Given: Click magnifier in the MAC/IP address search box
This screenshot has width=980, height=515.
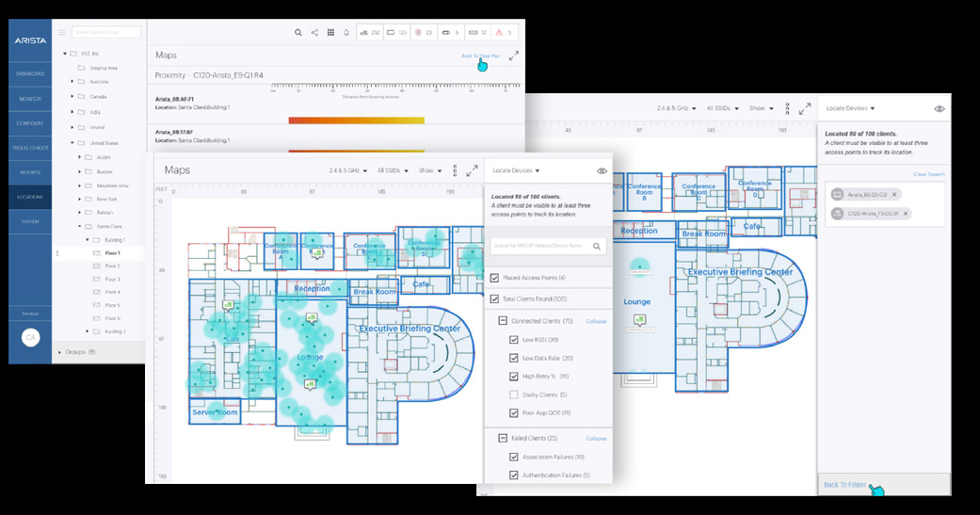Looking at the screenshot, I should [597, 247].
